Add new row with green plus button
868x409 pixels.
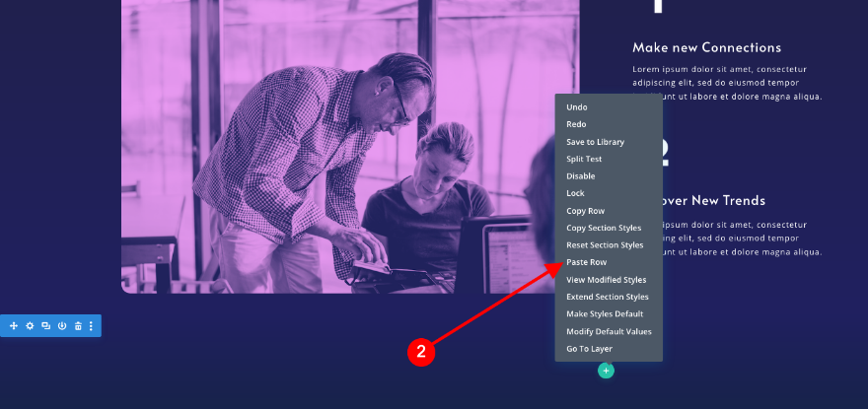coord(607,371)
